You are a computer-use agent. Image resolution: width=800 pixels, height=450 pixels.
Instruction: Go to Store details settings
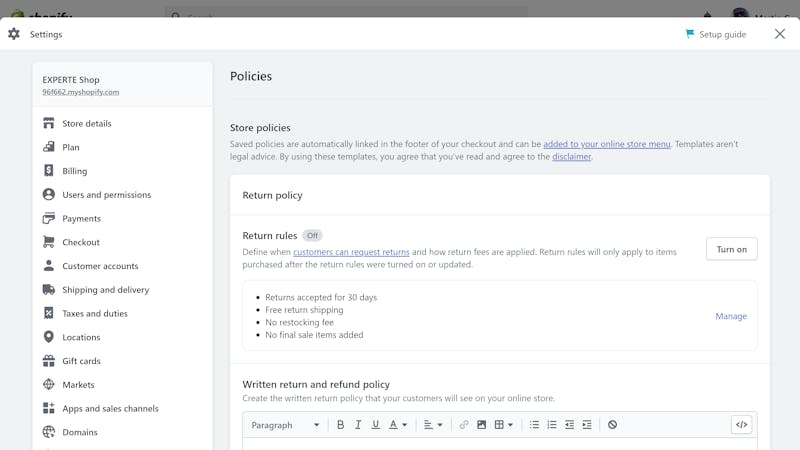(x=87, y=123)
